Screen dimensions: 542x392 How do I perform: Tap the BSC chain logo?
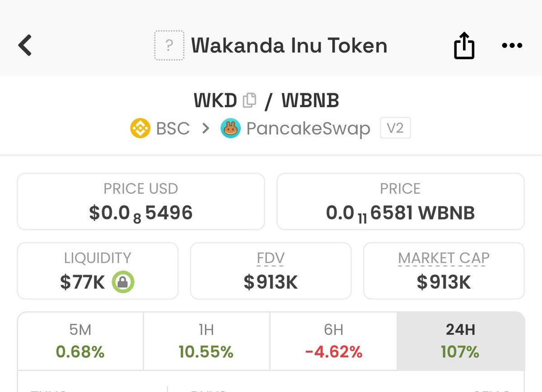click(x=140, y=129)
